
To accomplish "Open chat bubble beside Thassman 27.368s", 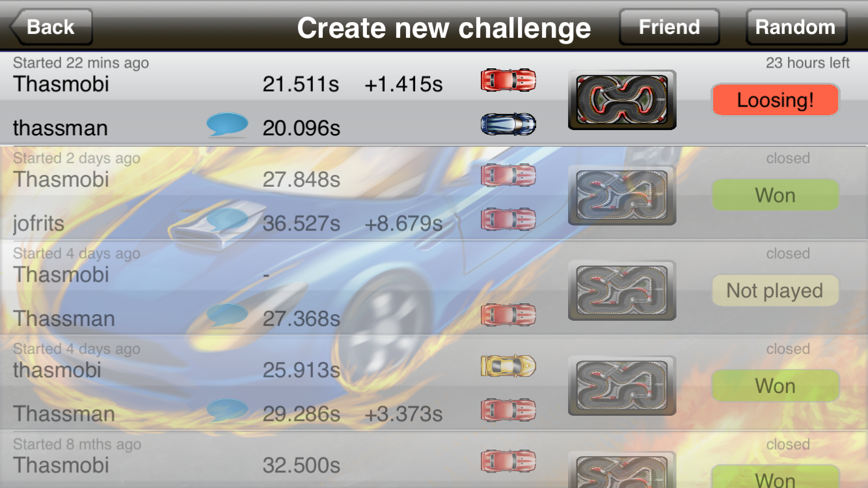I will [x=227, y=316].
